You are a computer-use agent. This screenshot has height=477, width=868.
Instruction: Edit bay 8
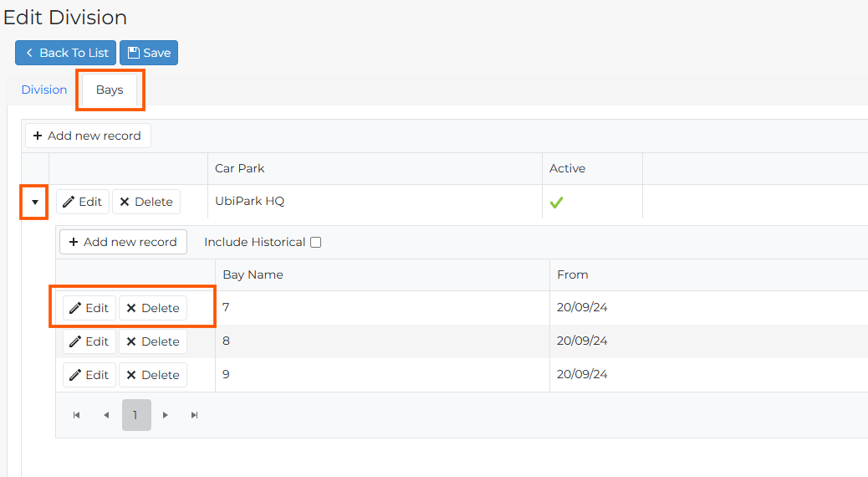click(89, 341)
